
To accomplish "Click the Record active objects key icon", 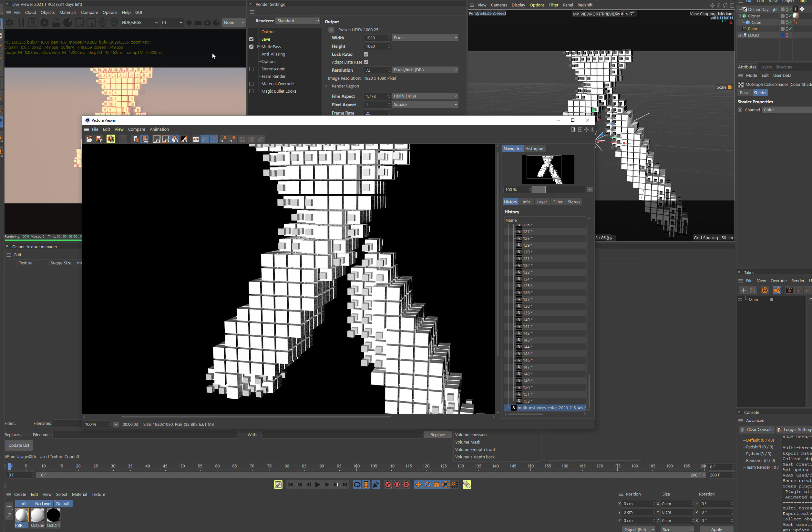I will click(x=388, y=485).
